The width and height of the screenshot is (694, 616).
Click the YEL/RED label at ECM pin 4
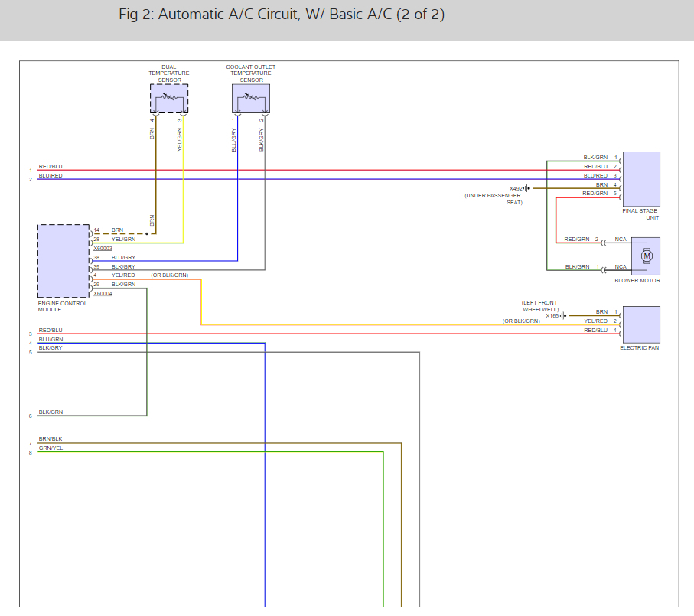[x=123, y=275]
